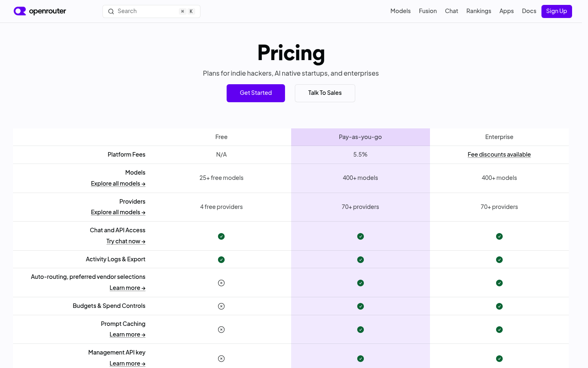Click the N/A platform fee cell
The height and width of the screenshot is (368, 588).
(x=221, y=155)
